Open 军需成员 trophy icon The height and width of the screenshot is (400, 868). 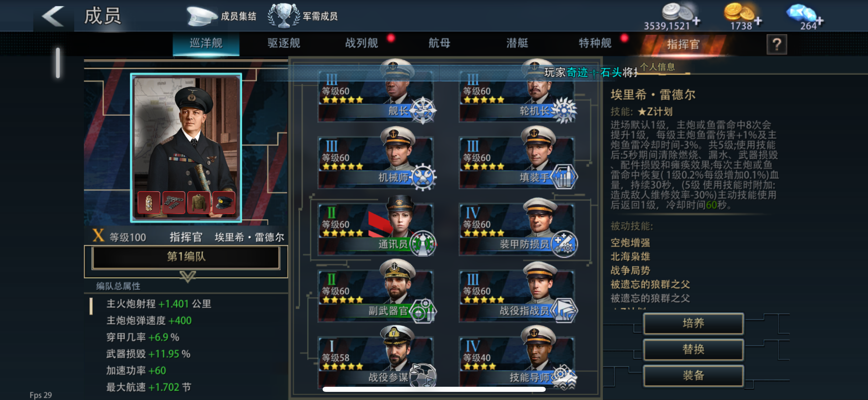coord(284,15)
